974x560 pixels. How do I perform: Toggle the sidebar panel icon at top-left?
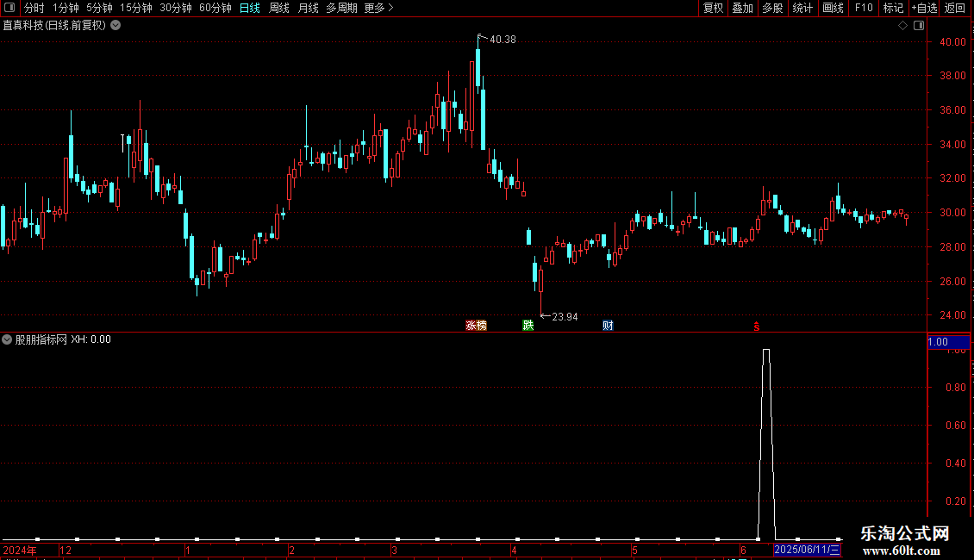click(x=9, y=8)
